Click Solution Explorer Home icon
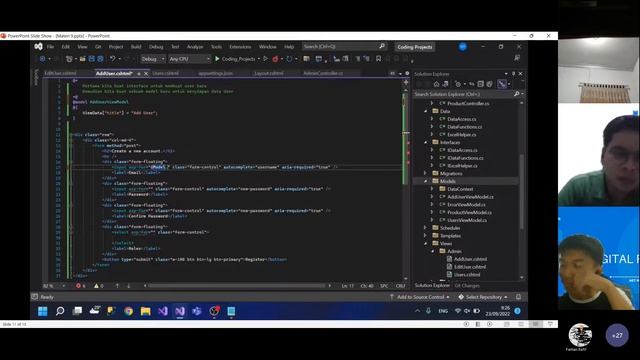This screenshot has height=360, width=640. point(436,84)
